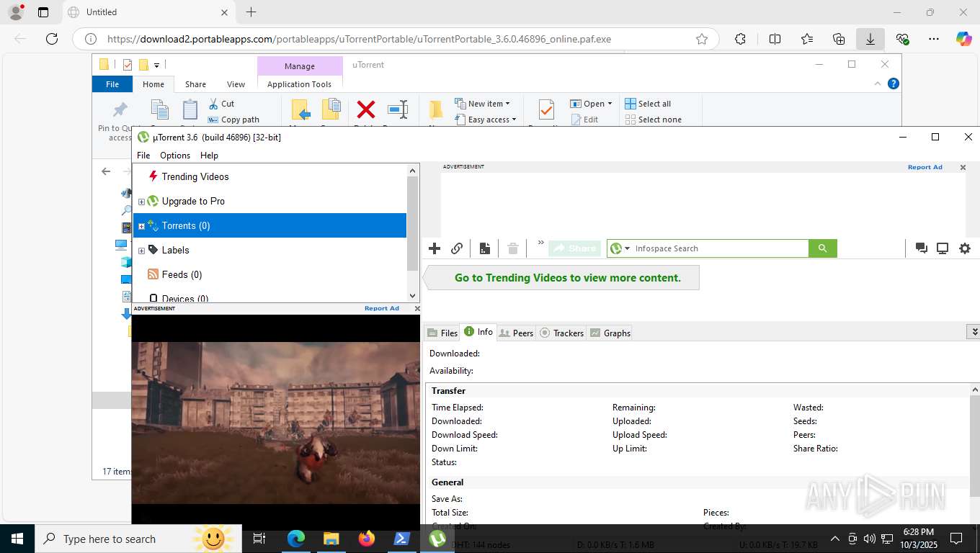Click Explorer Help question mark icon
The image size is (980, 553).
pyautogui.click(x=894, y=84)
